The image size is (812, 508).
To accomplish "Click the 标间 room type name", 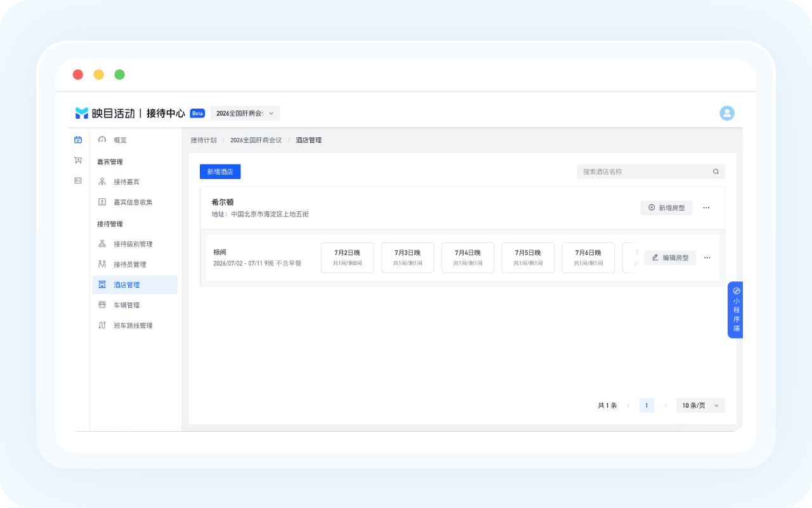I will click(x=219, y=252).
